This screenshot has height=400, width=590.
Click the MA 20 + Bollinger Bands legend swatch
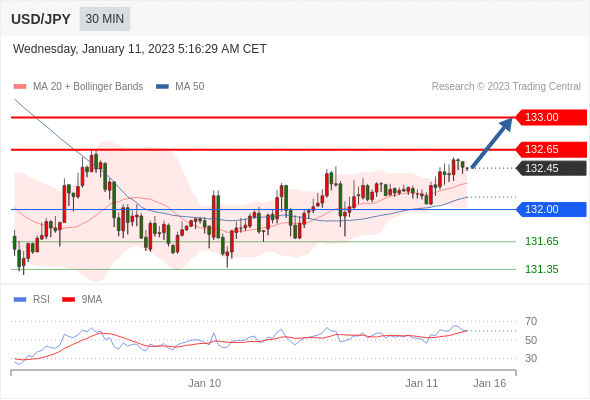(x=20, y=87)
